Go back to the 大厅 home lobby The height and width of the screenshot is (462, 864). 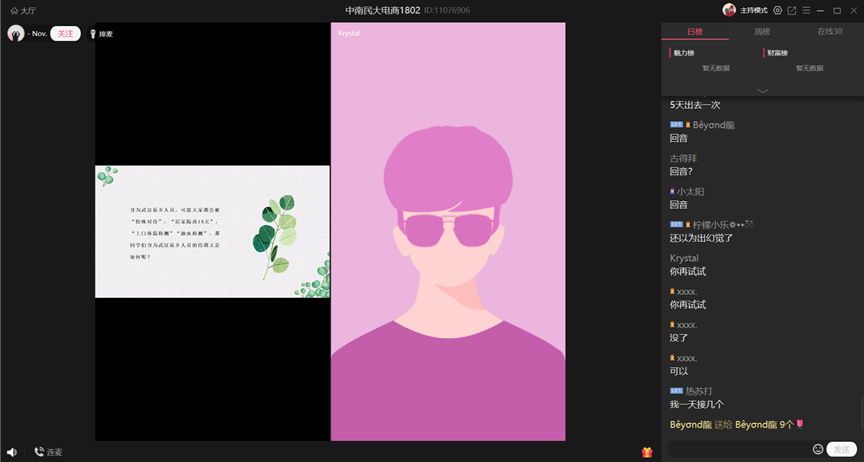[21, 10]
